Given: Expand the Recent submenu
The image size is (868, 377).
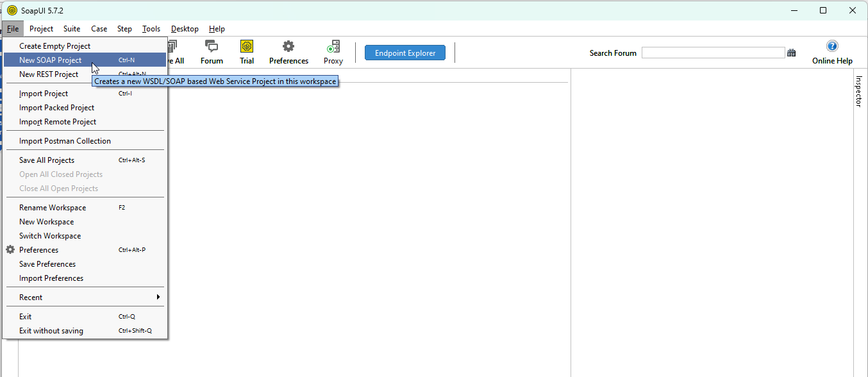Looking at the screenshot, I should pos(85,297).
